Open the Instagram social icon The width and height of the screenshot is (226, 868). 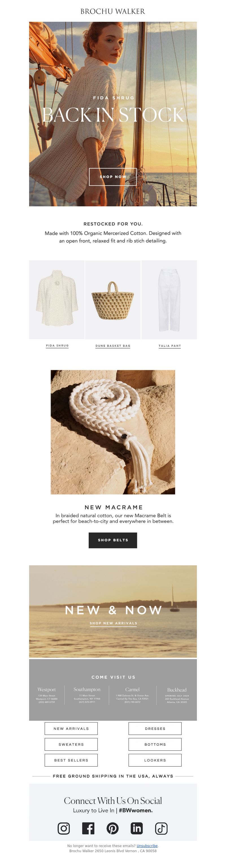[64, 828]
